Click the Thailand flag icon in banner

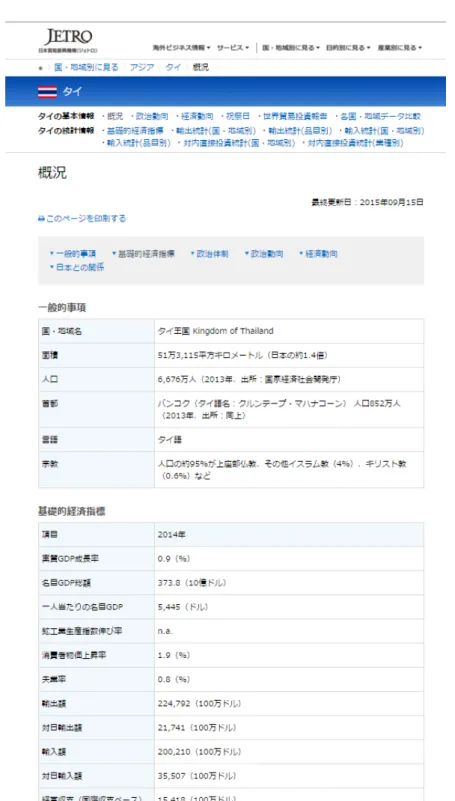(47, 91)
